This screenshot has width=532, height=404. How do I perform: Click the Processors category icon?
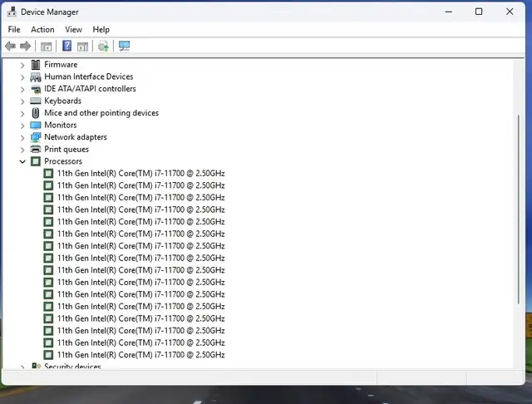[35, 161]
